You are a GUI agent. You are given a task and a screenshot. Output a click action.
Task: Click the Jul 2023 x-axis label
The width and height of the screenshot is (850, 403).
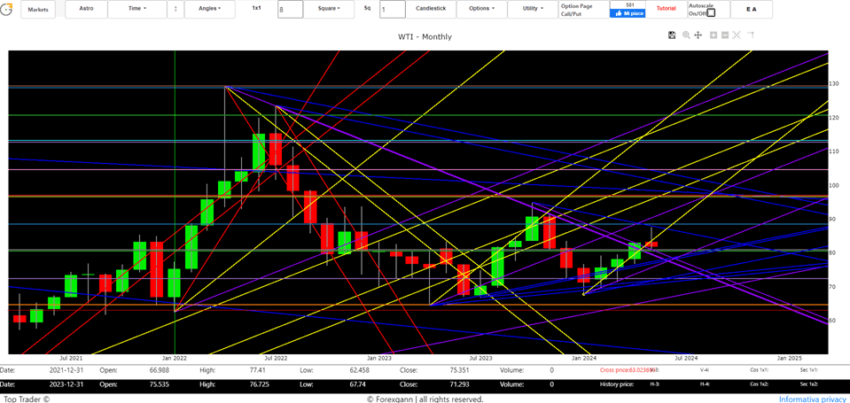[480, 359]
